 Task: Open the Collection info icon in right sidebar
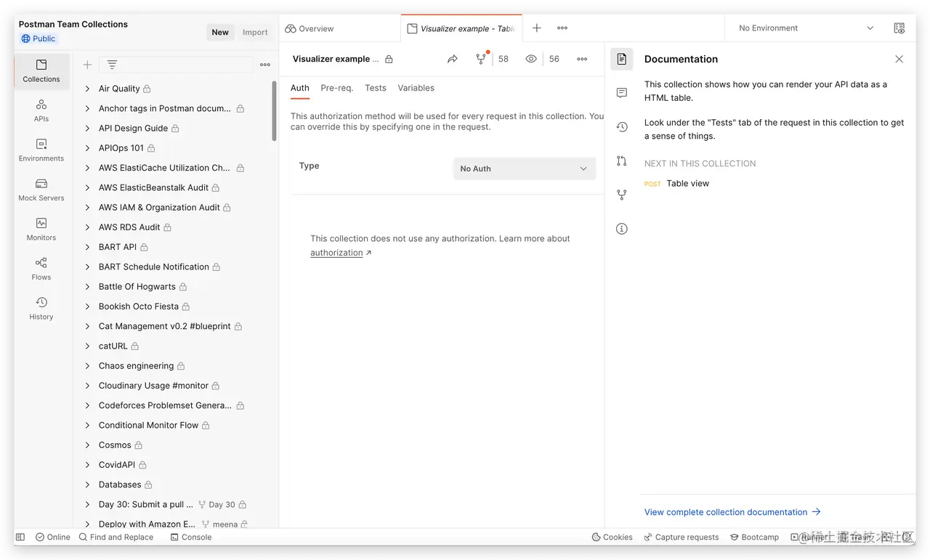tap(622, 229)
